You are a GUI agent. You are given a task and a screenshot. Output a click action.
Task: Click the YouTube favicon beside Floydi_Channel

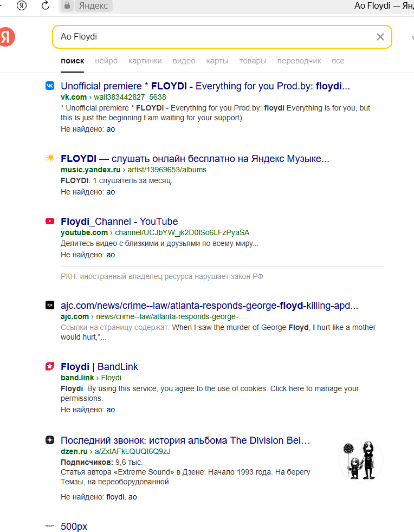pos(50,221)
